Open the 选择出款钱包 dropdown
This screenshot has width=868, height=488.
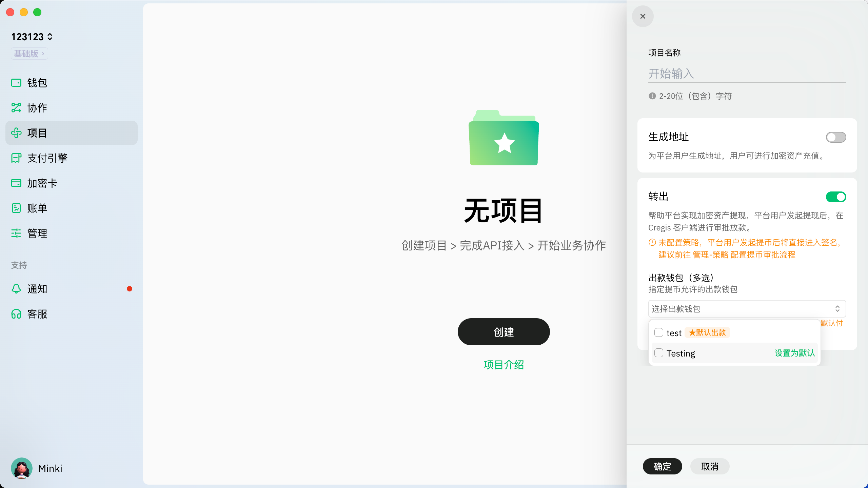[747, 309]
